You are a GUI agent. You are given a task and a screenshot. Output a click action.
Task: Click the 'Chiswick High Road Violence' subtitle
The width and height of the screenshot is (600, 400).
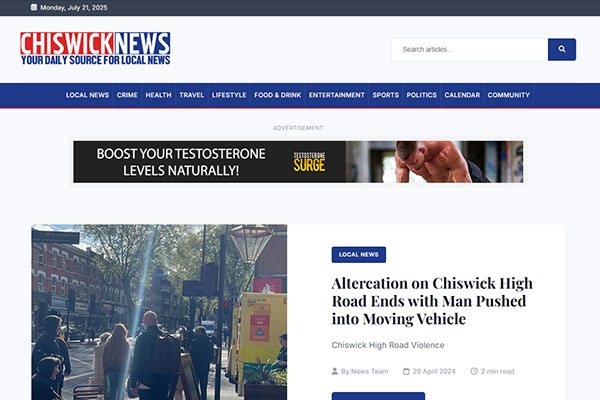pyautogui.click(x=388, y=345)
